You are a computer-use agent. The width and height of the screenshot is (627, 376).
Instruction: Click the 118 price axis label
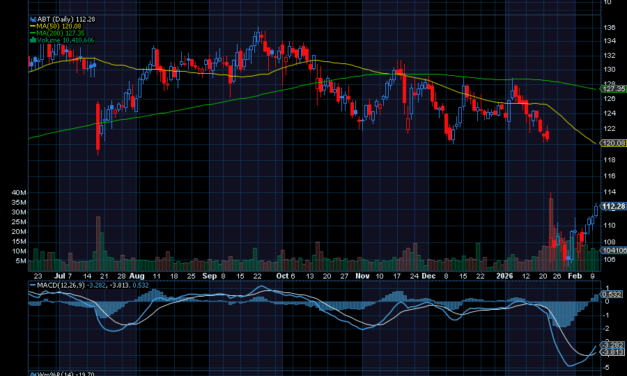(x=609, y=160)
